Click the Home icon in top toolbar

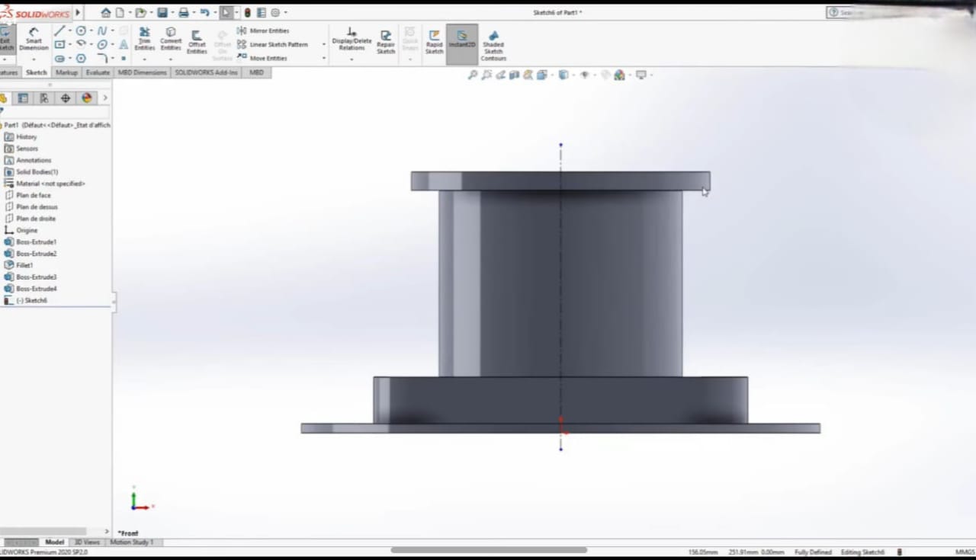coord(106,13)
